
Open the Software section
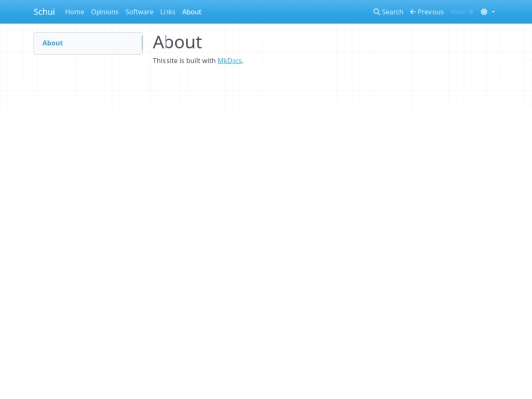[139, 12]
